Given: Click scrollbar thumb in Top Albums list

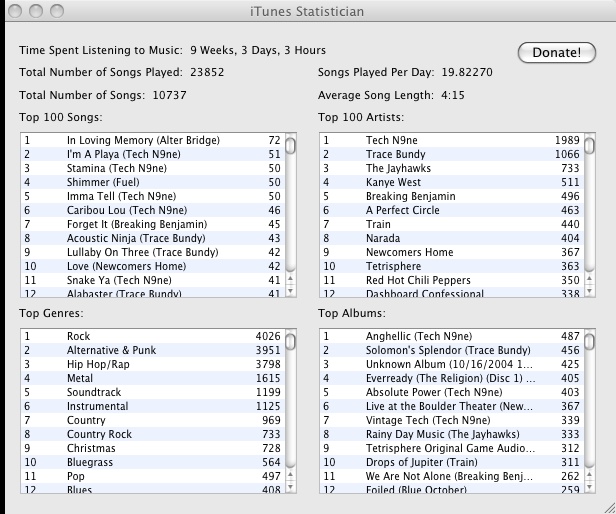Looking at the screenshot, I should point(590,341).
